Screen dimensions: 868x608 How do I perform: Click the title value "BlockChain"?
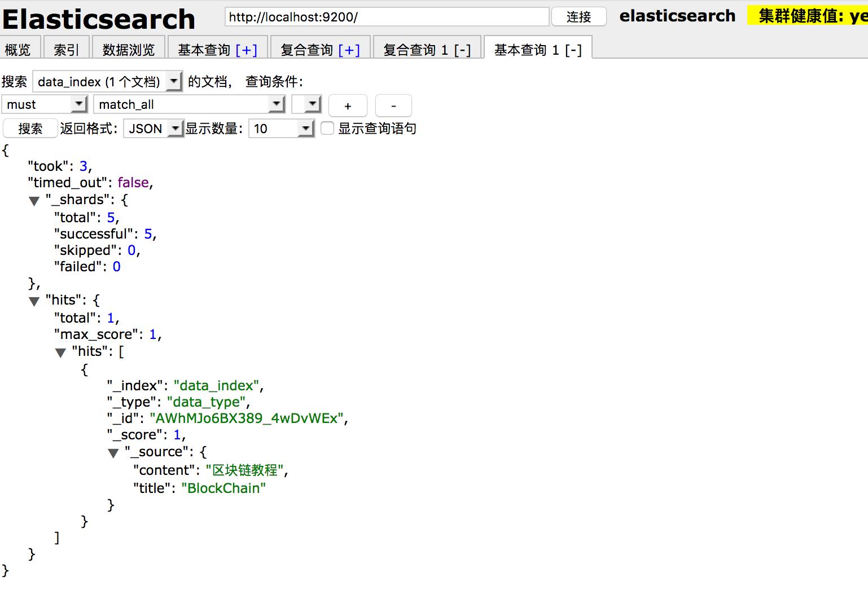[x=223, y=488]
